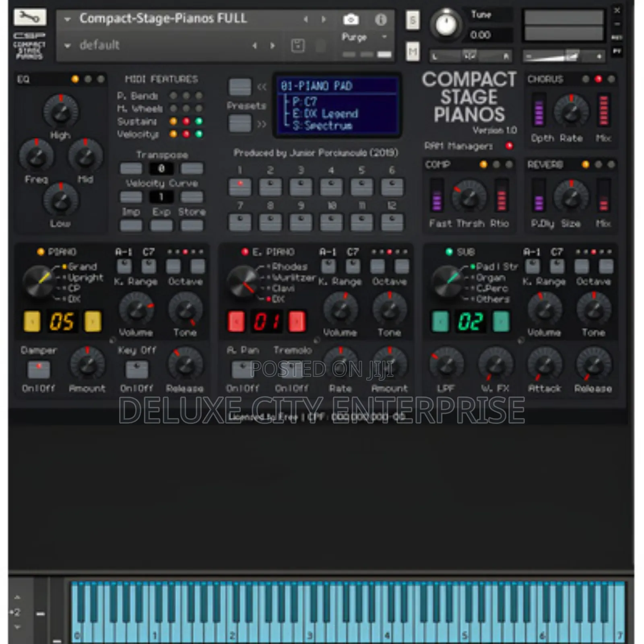Turn the Piano Tone knob
The height and width of the screenshot is (644, 644).
click(186, 310)
